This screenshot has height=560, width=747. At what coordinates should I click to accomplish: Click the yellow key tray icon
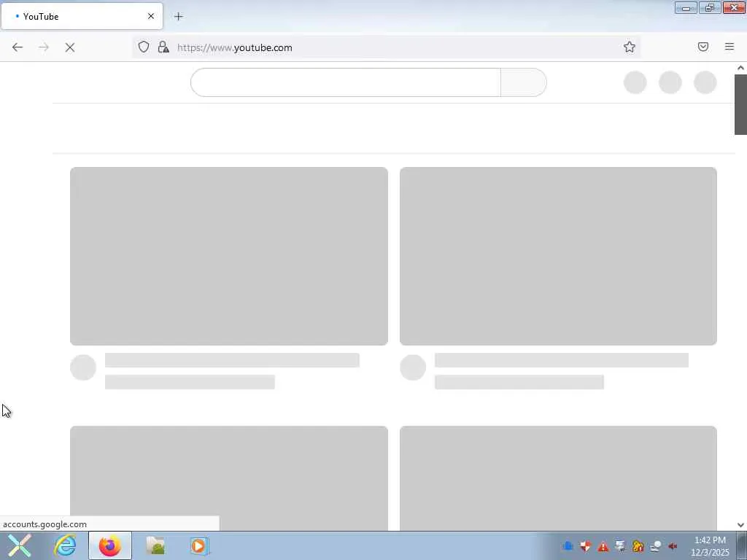point(638,546)
